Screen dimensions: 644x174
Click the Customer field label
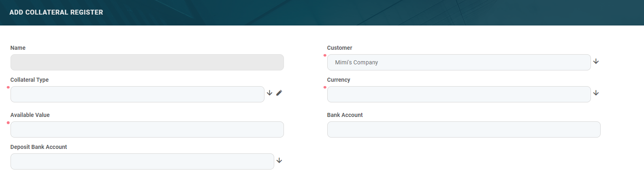coord(339,48)
